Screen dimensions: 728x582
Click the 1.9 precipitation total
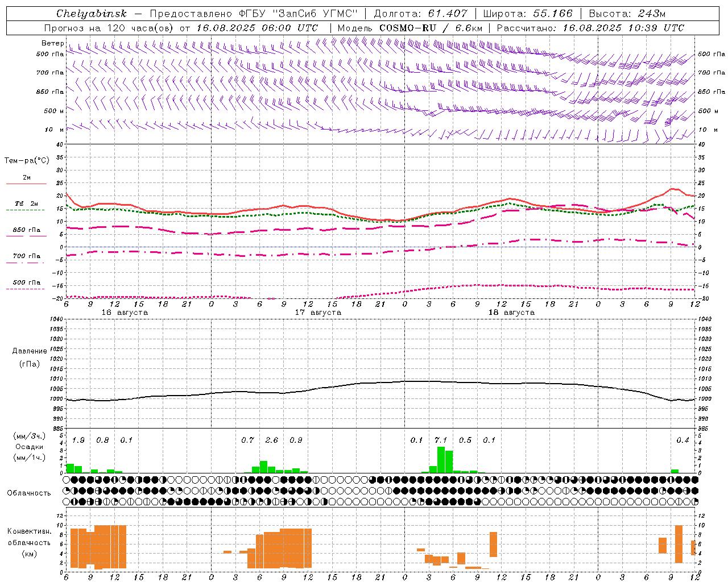(x=78, y=440)
